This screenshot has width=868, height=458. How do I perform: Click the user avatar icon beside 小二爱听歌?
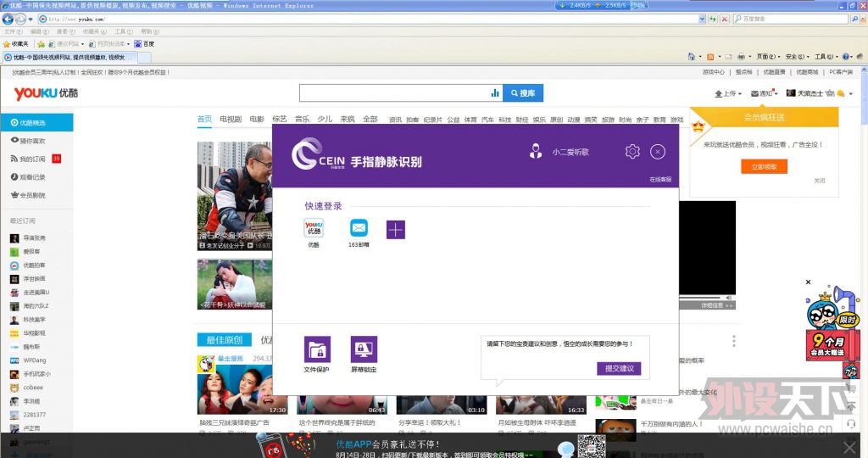click(536, 151)
